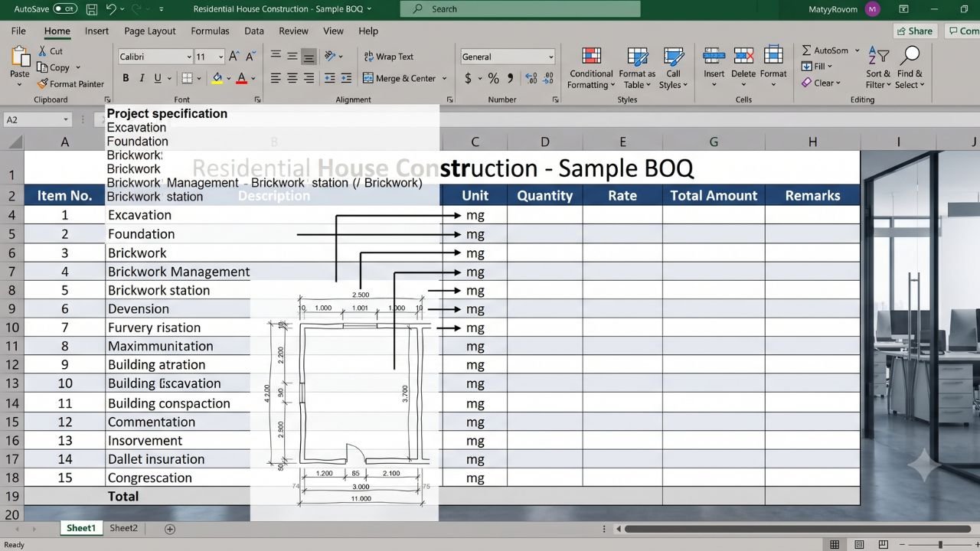Click the Fill button
Screen dimensions: 980x551
click(816, 67)
